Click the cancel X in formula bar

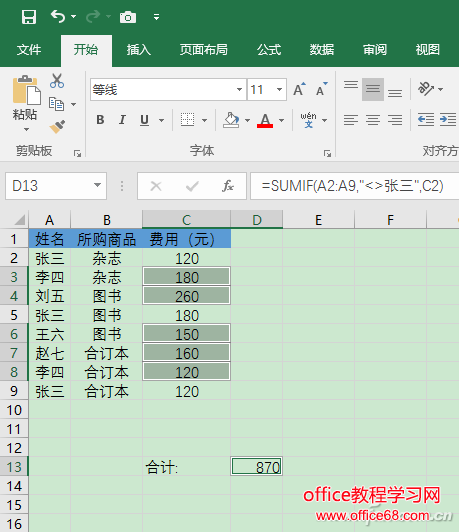[156, 186]
